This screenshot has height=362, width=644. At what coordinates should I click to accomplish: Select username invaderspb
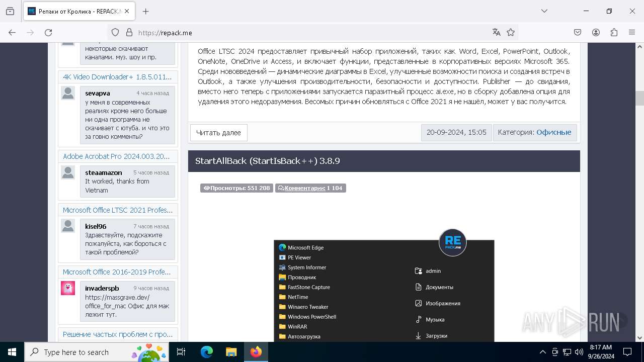coord(102,288)
